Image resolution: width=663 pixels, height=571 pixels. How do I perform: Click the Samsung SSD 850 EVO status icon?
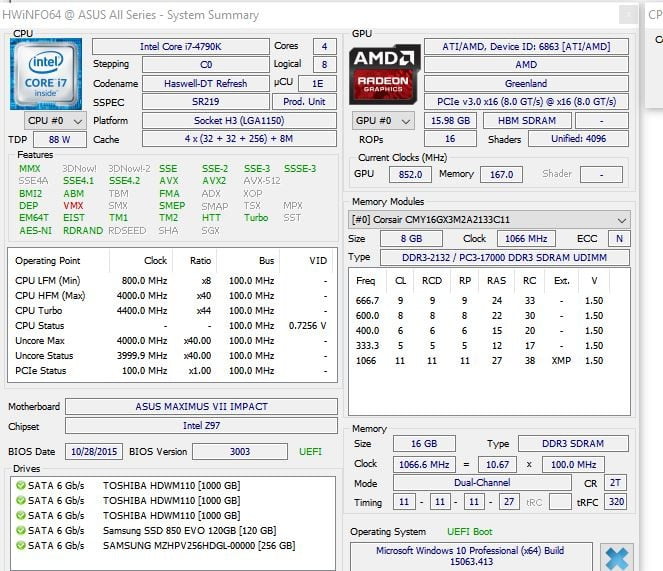click(x=19, y=530)
